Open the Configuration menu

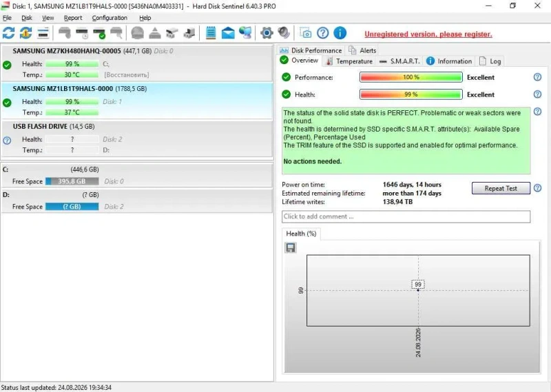[x=110, y=18]
